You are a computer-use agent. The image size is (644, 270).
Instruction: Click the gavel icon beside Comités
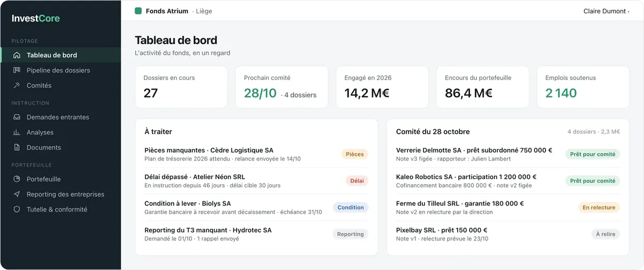17,85
